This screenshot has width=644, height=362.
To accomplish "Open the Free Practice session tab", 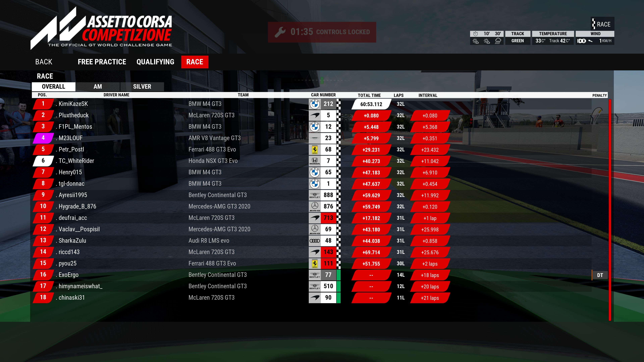I will pos(102,62).
